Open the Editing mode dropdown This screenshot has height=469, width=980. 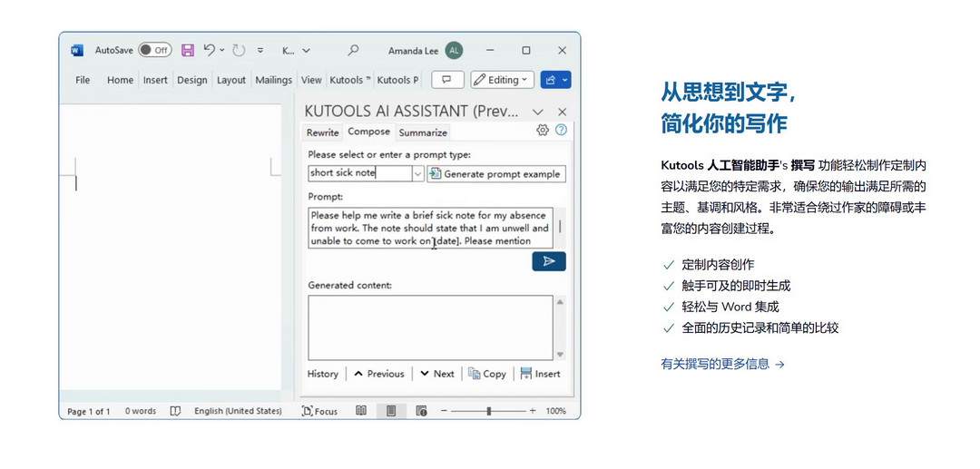pyautogui.click(x=500, y=80)
